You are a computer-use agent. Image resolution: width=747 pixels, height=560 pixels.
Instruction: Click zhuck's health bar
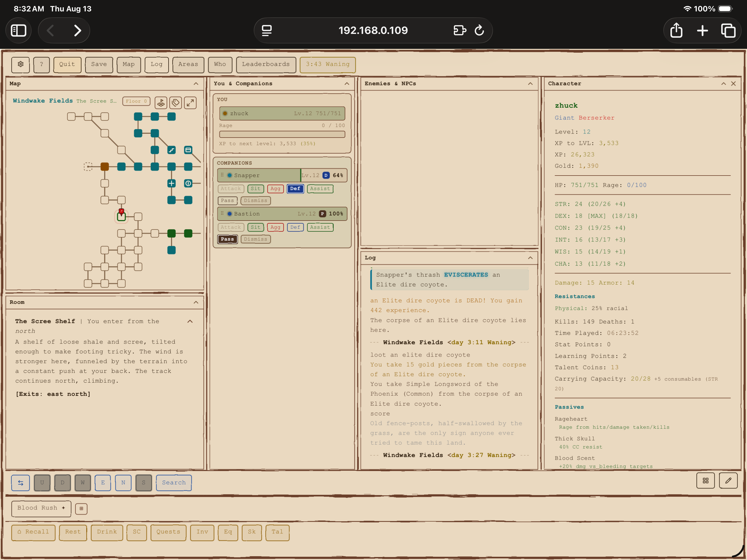[282, 113]
